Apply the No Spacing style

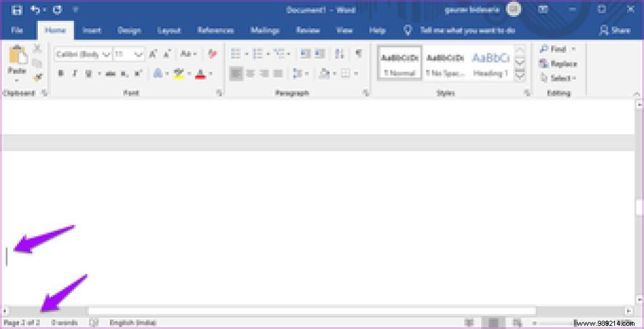[x=445, y=64]
